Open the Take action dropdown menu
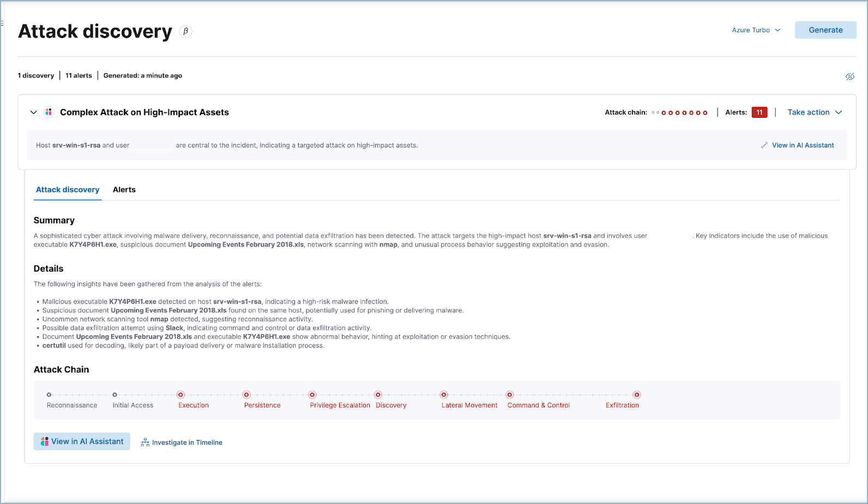 pyautogui.click(x=815, y=112)
